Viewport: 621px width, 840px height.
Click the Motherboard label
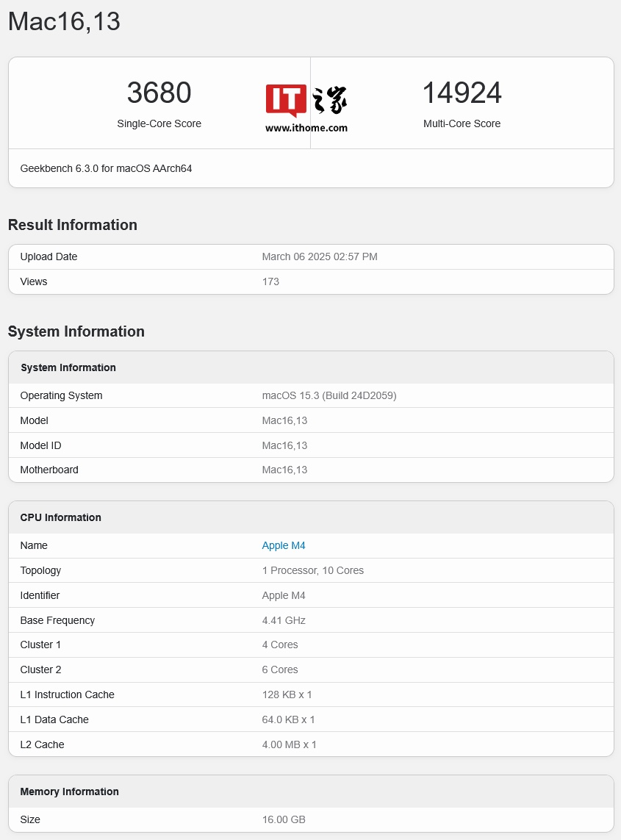(x=49, y=470)
